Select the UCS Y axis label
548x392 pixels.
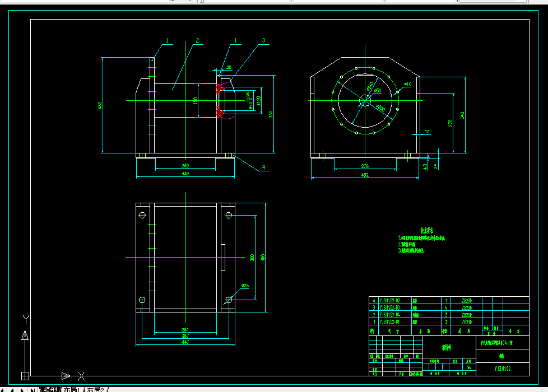[x=26, y=319]
